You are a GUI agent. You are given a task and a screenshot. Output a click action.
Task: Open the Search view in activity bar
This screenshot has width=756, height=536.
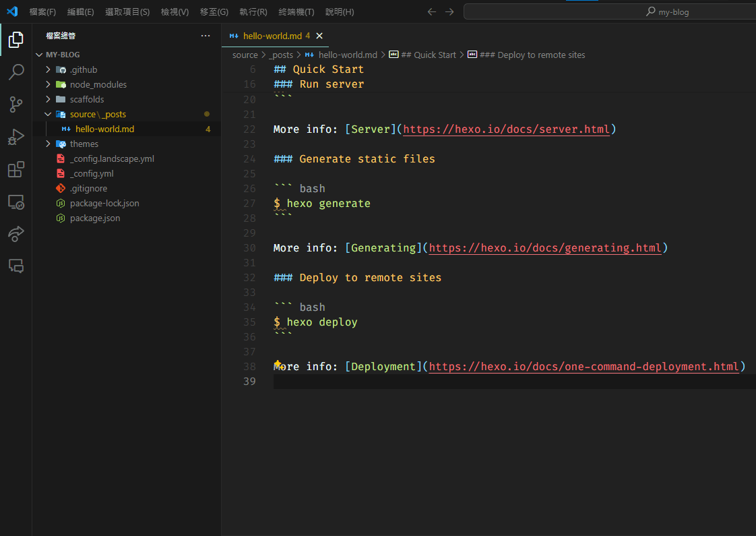[x=16, y=72]
